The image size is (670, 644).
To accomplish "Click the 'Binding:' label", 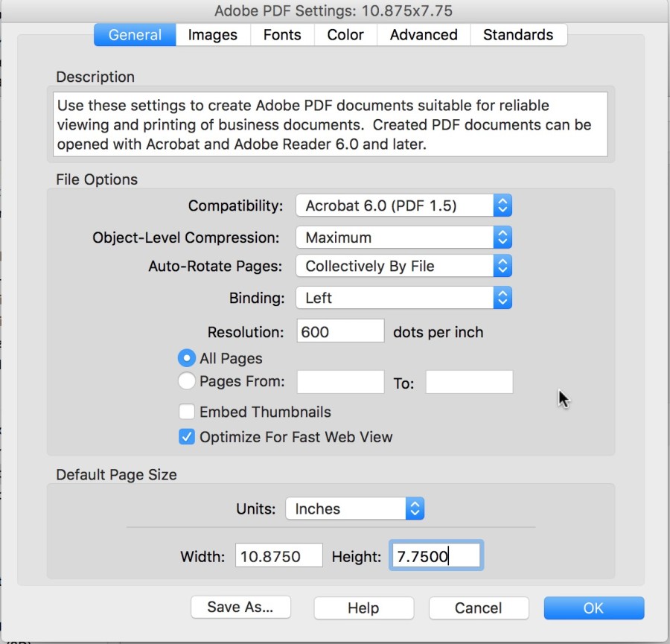I will pos(257,298).
